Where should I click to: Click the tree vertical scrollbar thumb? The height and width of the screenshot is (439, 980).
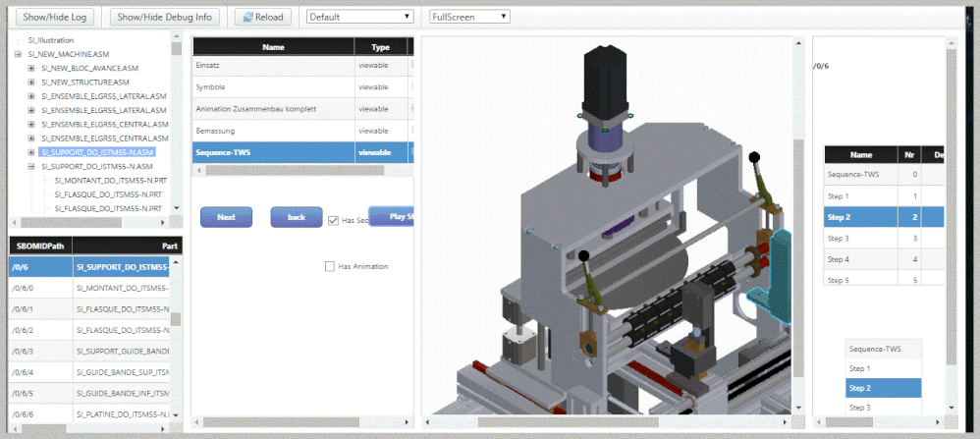(176, 49)
